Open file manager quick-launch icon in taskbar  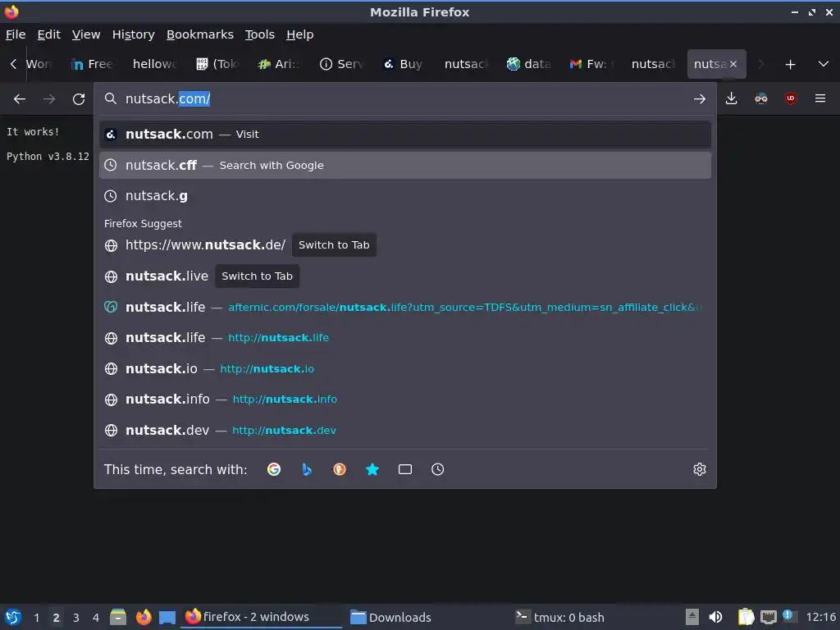click(118, 617)
